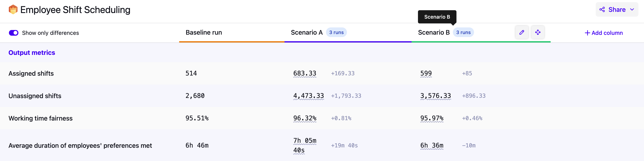Select the Baseline run column header
The image size is (644, 161).
click(203, 33)
